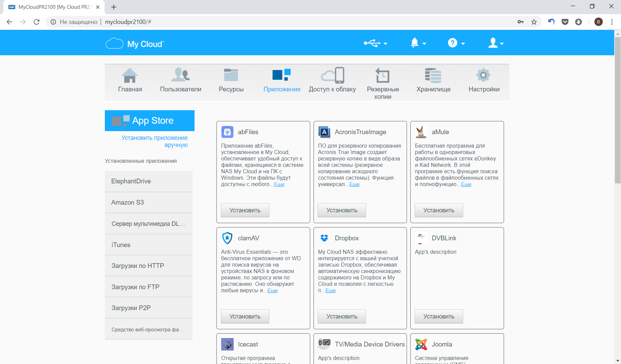Install the abFiles app

pyautogui.click(x=245, y=210)
